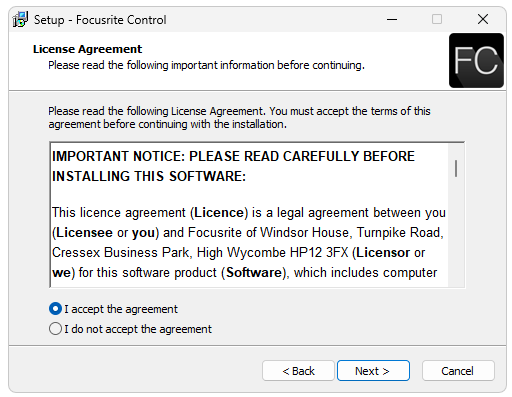Screen dimensions: 512x397
Task: Close the Focusrite Control setup window
Action: pos(483,19)
